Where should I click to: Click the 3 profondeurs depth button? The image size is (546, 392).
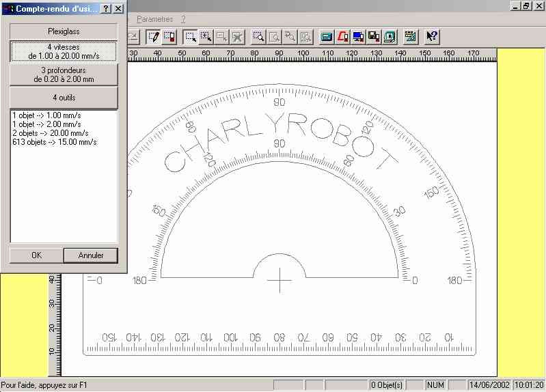pos(64,74)
